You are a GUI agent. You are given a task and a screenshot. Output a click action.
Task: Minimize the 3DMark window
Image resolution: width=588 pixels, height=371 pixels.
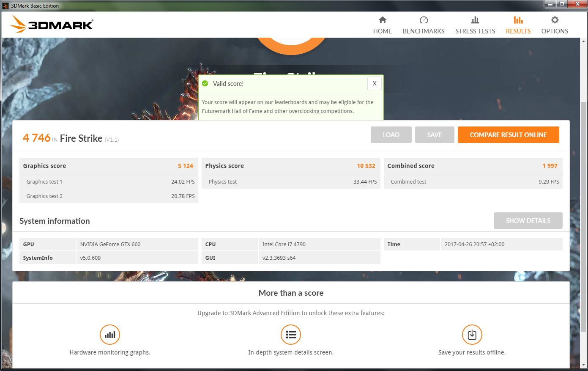pos(550,4)
